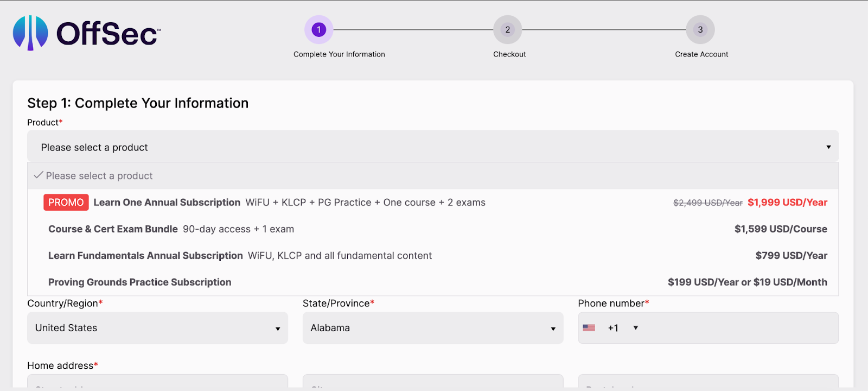Click step 3 Create Account circle
The width and height of the screenshot is (868, 391).
pyautogui.click(x=700, y=29)
